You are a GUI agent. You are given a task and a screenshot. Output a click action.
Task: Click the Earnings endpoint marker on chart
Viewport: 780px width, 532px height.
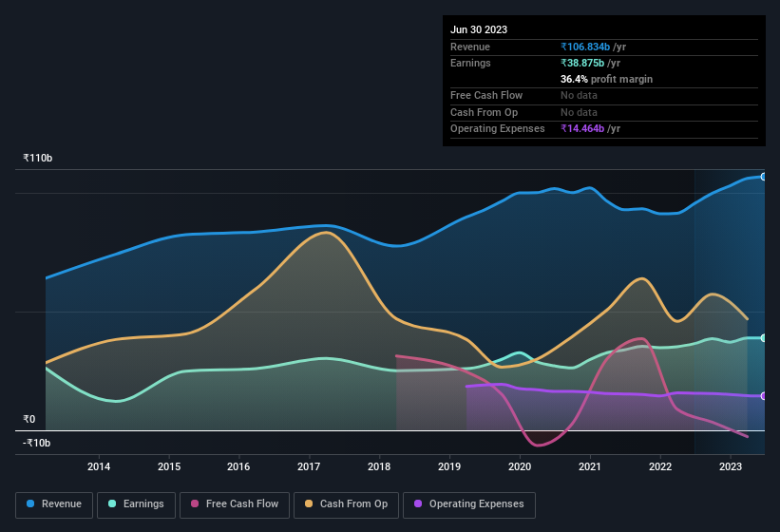pyautogui.click(x=764, y=338)
